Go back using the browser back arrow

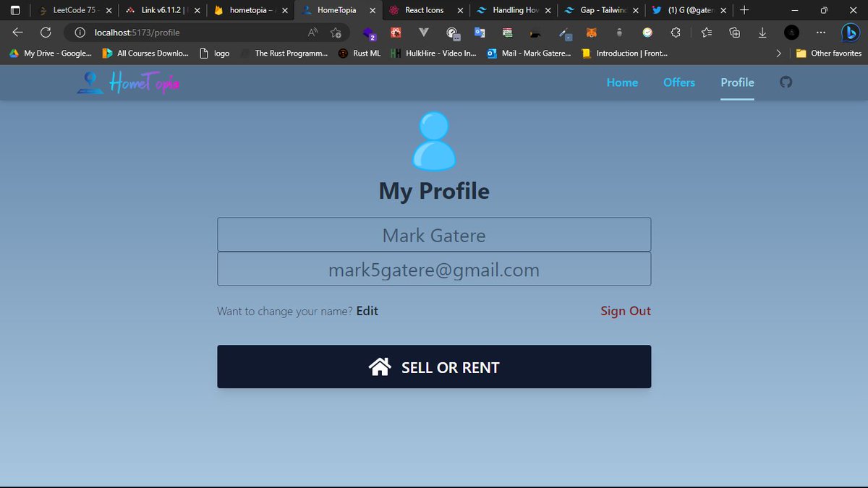coord(18,33)
